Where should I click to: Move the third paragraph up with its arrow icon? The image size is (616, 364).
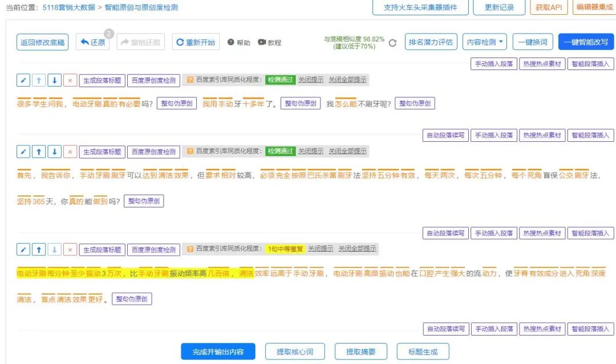coord(38,250)
